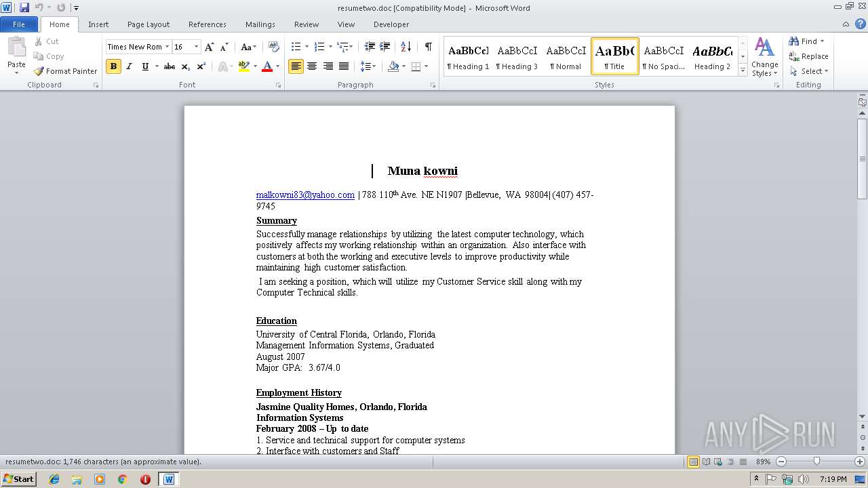Apply strikethrough formatting
Screen dimensions: 868x488
(x=170, y=66)
